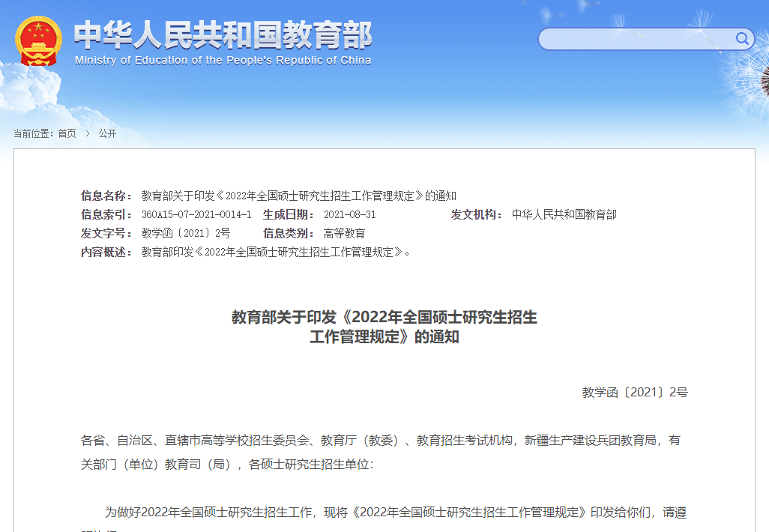Click inside the search input box
Viewport: 769px width, 532px height.
(x=637, y=39)
